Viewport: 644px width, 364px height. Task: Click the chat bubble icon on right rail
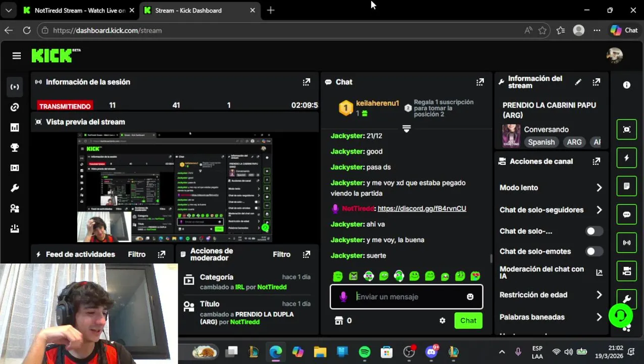[627, 215]
